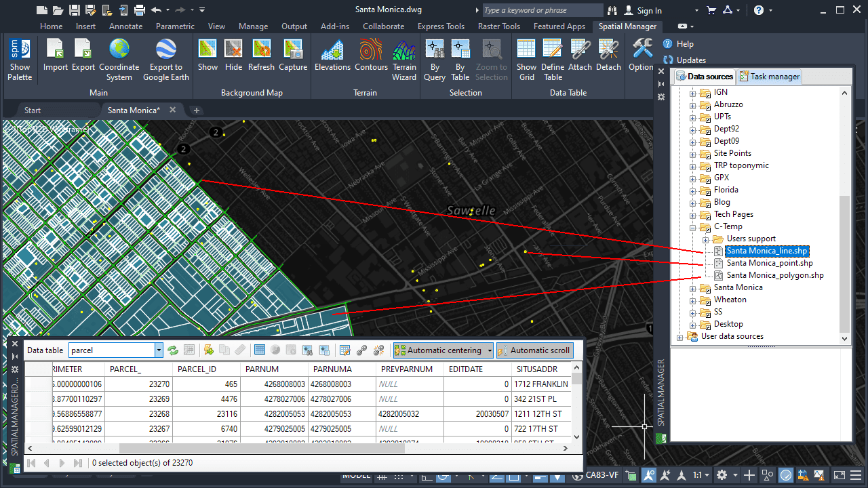Open Help in the ribbon
Viewport: 868px width, 488px height.
click(679, 44)
